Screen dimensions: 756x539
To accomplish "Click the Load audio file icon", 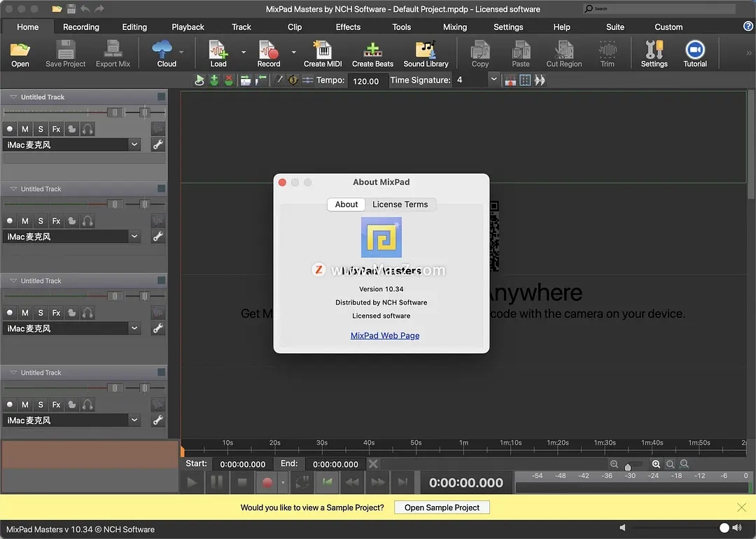I will 218,53.
